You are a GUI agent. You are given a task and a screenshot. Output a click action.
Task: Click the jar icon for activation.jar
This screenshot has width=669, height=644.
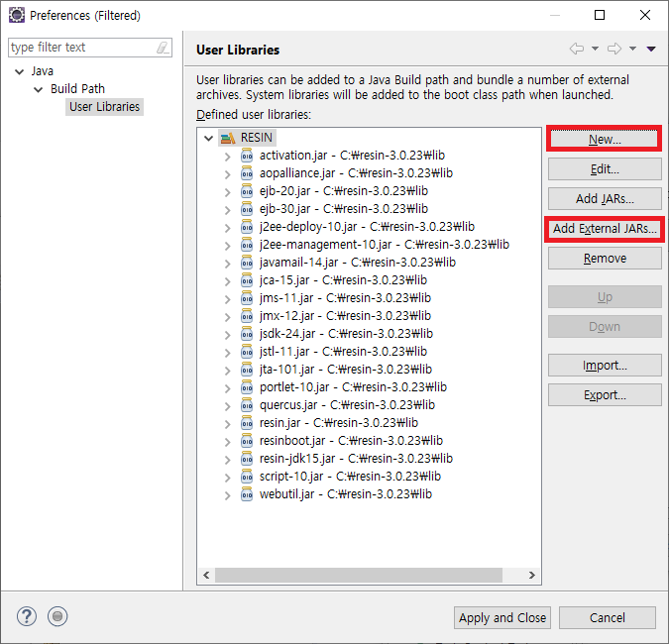click(x=247, y=156)
